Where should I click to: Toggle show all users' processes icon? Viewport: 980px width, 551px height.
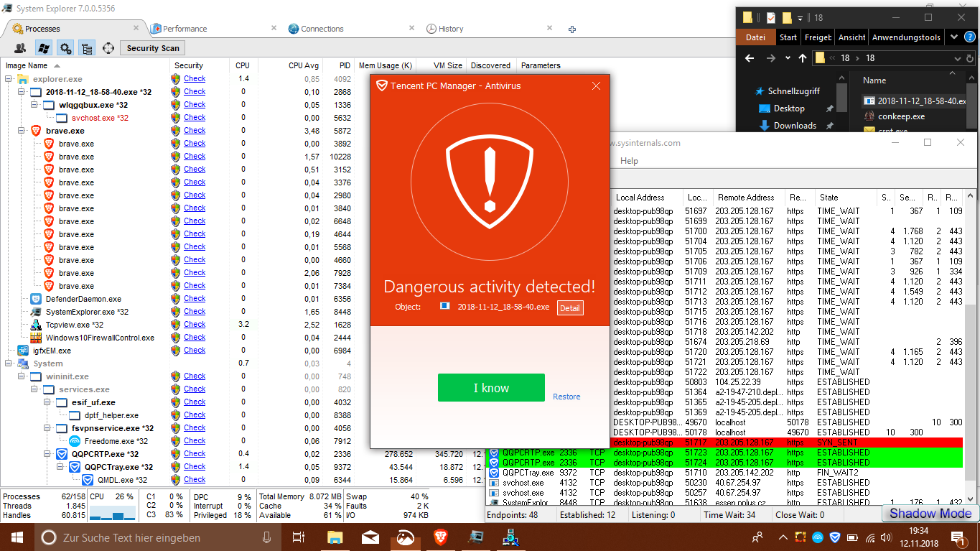tap(21, 48)
